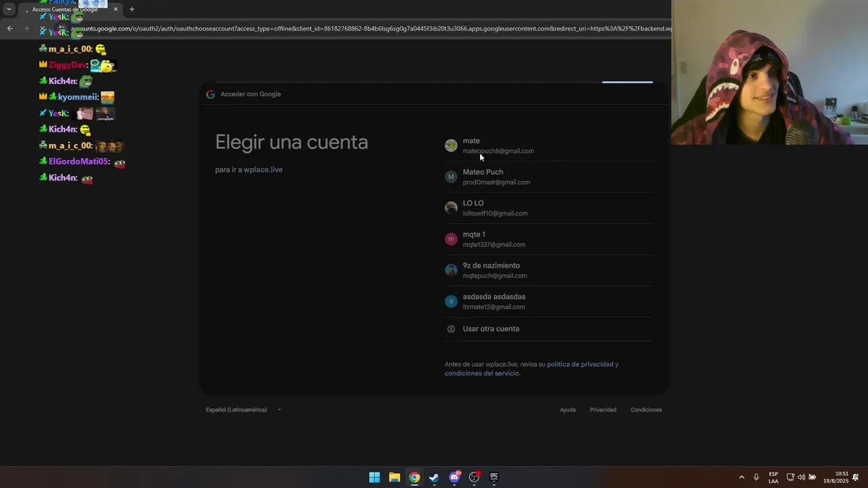The height and width of the screenshot is (488, 868).
Task: Select the asdasda asdasdas account
Action: click(548, 302)
